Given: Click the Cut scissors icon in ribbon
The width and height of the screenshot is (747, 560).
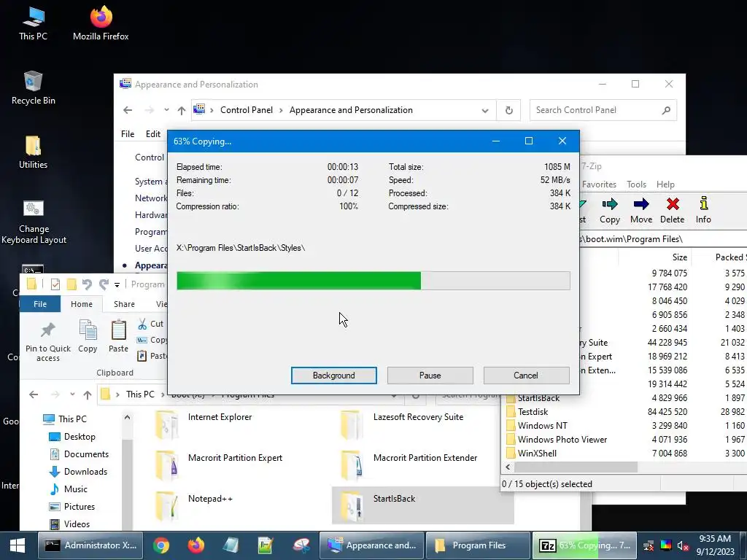Looking at the screenshot, I should (x=142, y=324).
